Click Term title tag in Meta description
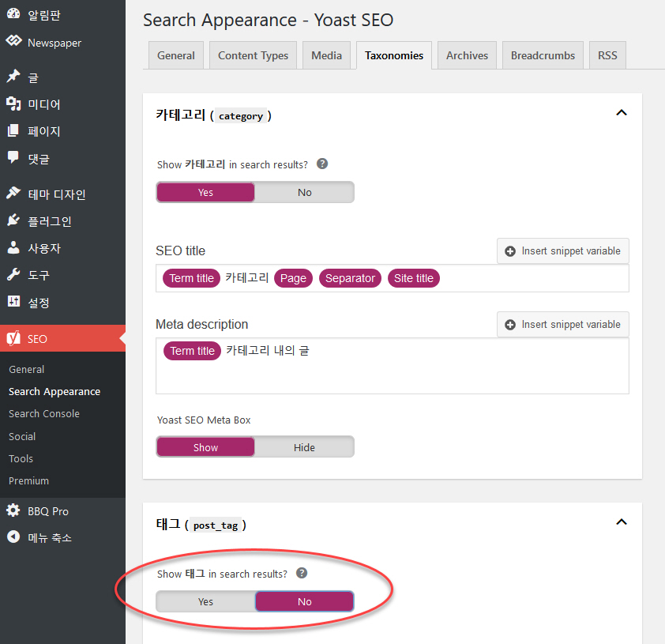This screenshot has width=665, height=644. 193,351
